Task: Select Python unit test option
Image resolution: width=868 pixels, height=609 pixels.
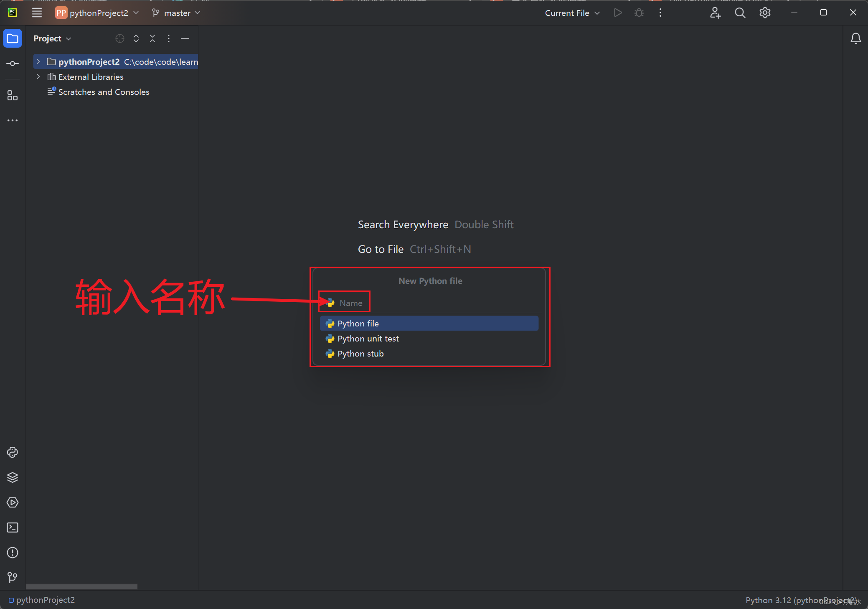Action: 368,339
